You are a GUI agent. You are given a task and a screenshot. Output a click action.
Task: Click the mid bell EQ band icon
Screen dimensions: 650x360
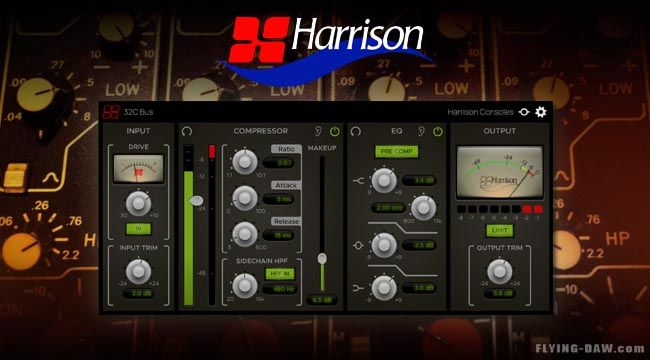(x=359, y=245)
